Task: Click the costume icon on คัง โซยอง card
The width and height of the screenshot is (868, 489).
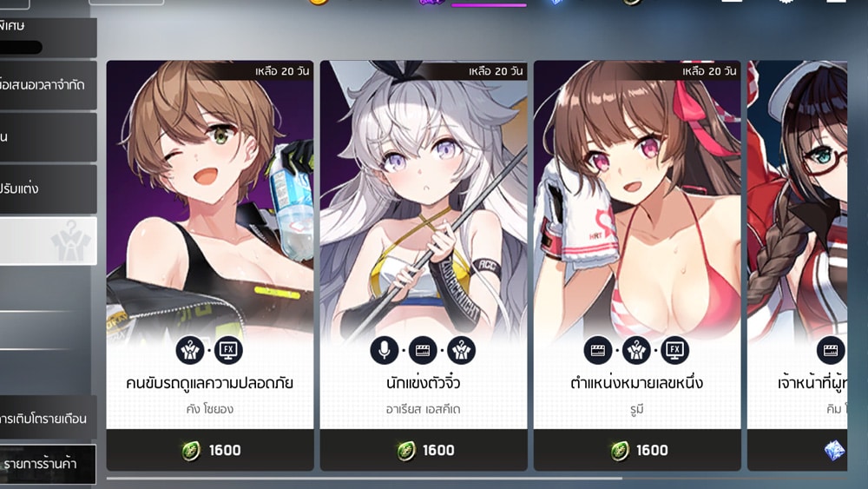Action: 190,350
